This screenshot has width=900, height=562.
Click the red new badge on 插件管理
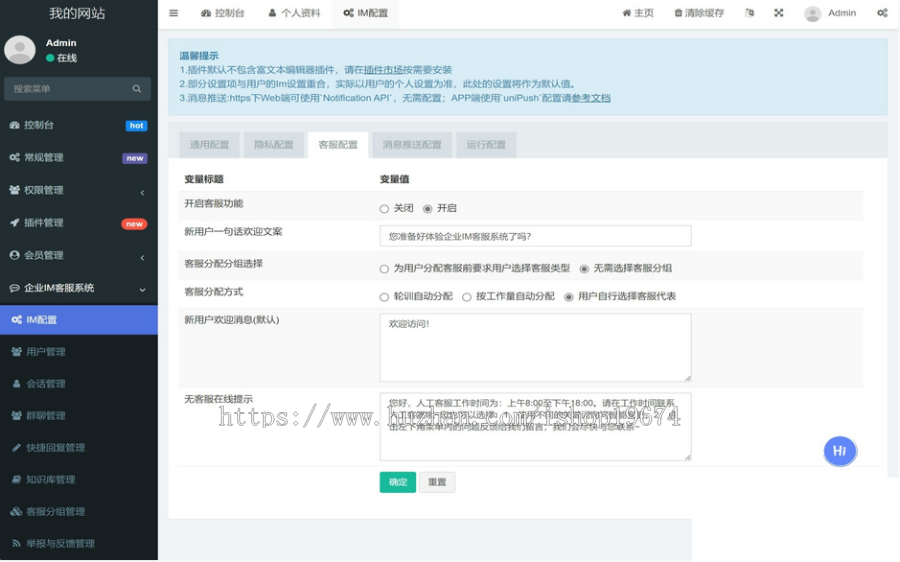(x=134, y=224)
